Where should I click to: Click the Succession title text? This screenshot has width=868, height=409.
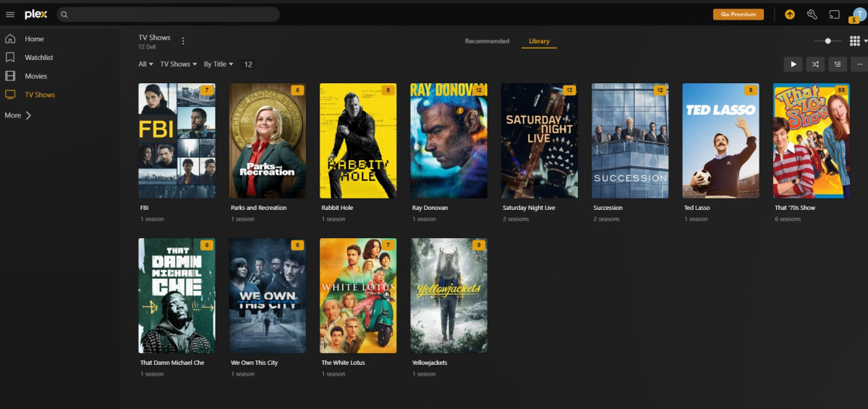(608, 208)
